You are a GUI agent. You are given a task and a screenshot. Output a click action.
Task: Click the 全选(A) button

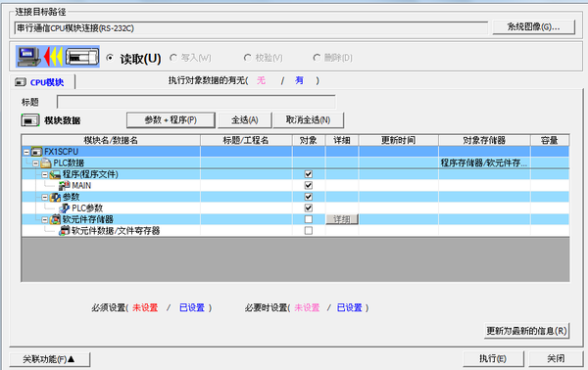pos(245,120)
